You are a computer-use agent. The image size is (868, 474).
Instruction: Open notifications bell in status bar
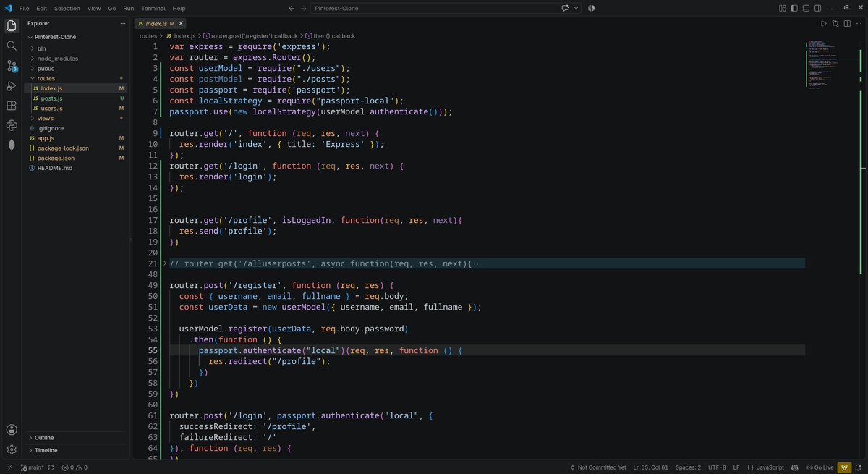859,467
